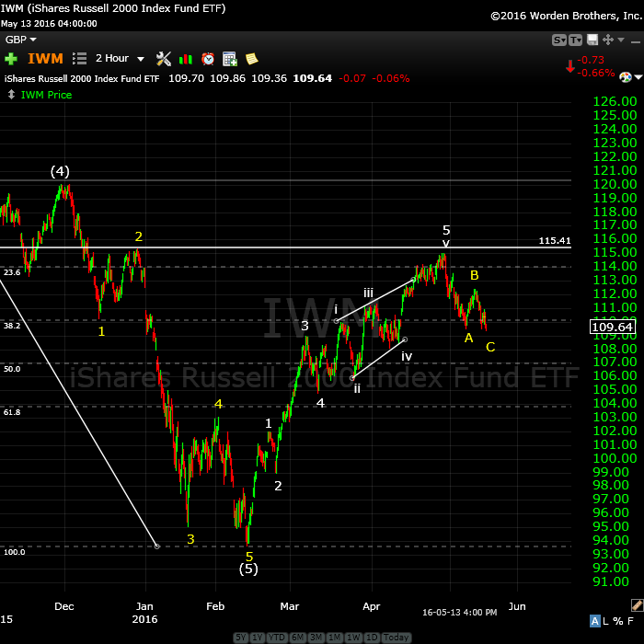Open the S dropdown button
Screen dimensions: 644x644
click(x=559, y=40)
